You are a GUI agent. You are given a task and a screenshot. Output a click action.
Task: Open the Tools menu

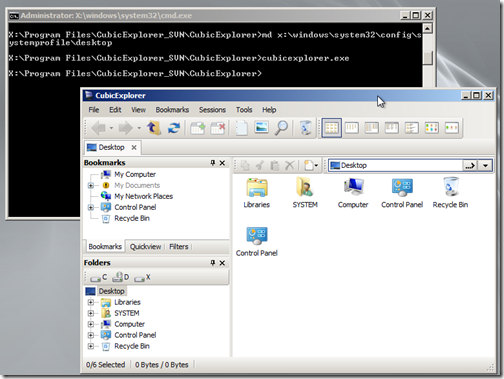[x=244, y=110]
